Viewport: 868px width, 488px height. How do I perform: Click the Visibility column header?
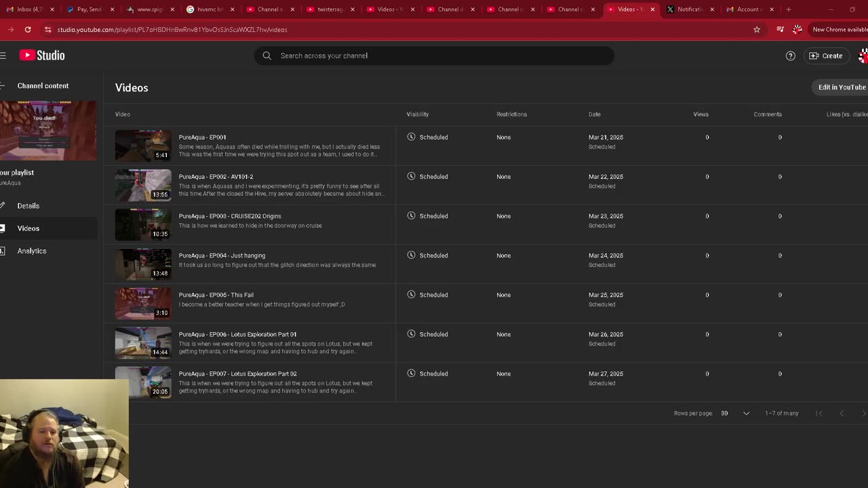click(x=418, y=114)
